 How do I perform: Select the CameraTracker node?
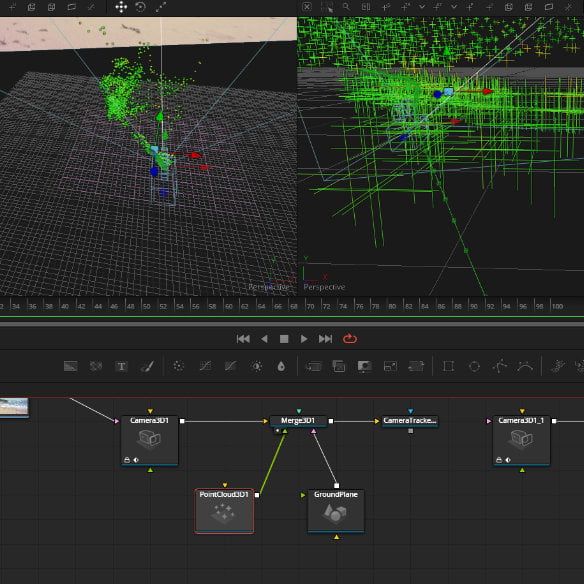click(410, 421)
